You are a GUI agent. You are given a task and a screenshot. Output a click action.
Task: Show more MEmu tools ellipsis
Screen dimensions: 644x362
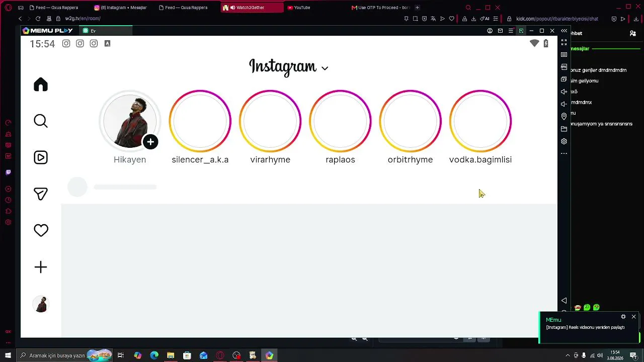[x=564, y=153]
